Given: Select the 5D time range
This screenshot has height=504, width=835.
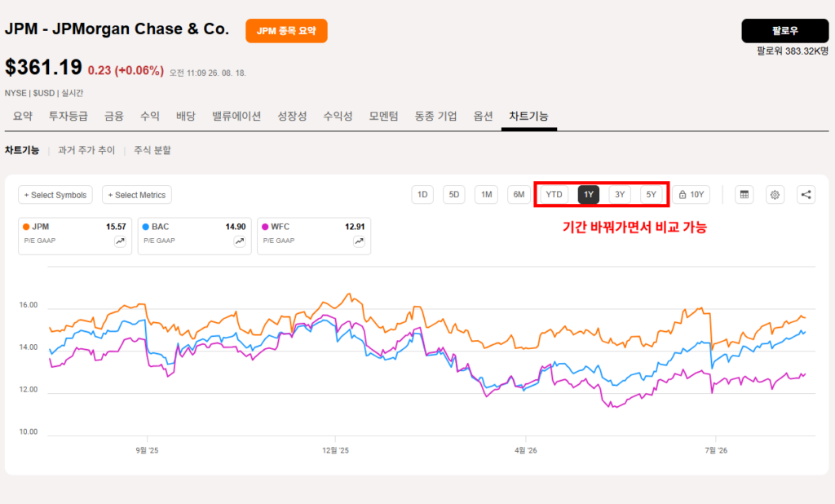Looking at the screenshot, I should coord(453,194).
